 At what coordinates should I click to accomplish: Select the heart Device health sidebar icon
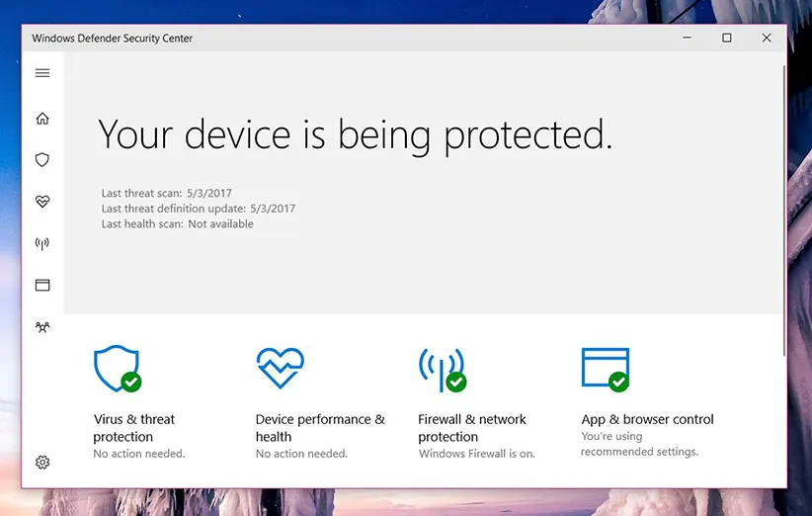click(42, 202)
